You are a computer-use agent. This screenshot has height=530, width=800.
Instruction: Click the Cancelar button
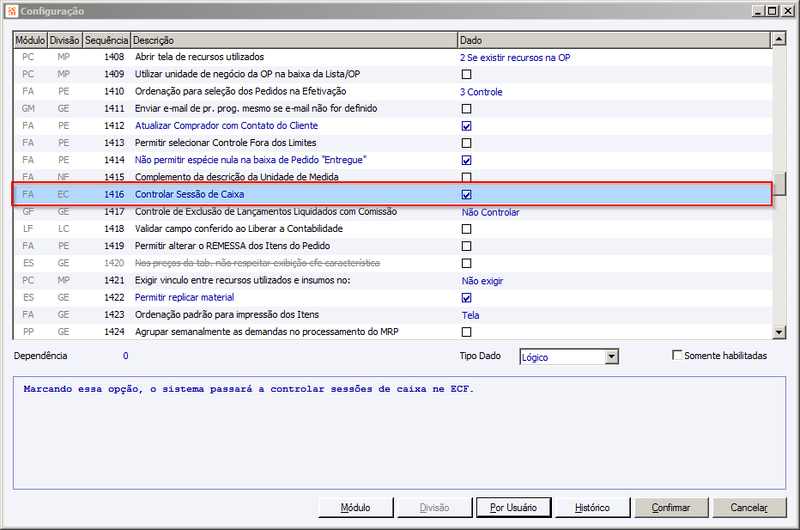tap(749, 508)
